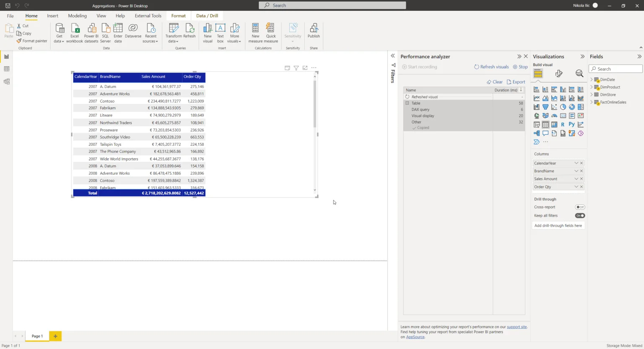Screen dimensions: 644x349
Task: Insert a Python visual
Action: coord(572,124)
